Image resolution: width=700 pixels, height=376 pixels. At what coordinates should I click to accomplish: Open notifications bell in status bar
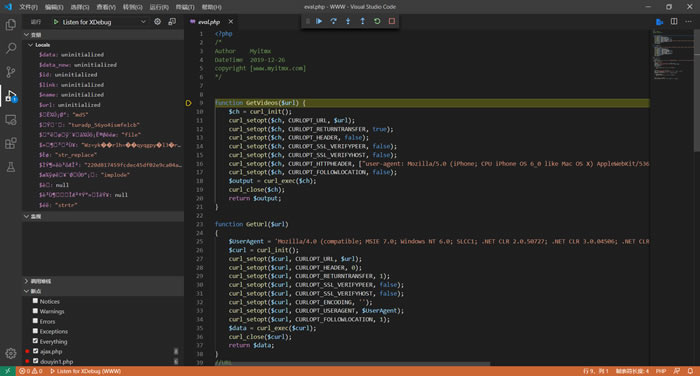point(690,371)
